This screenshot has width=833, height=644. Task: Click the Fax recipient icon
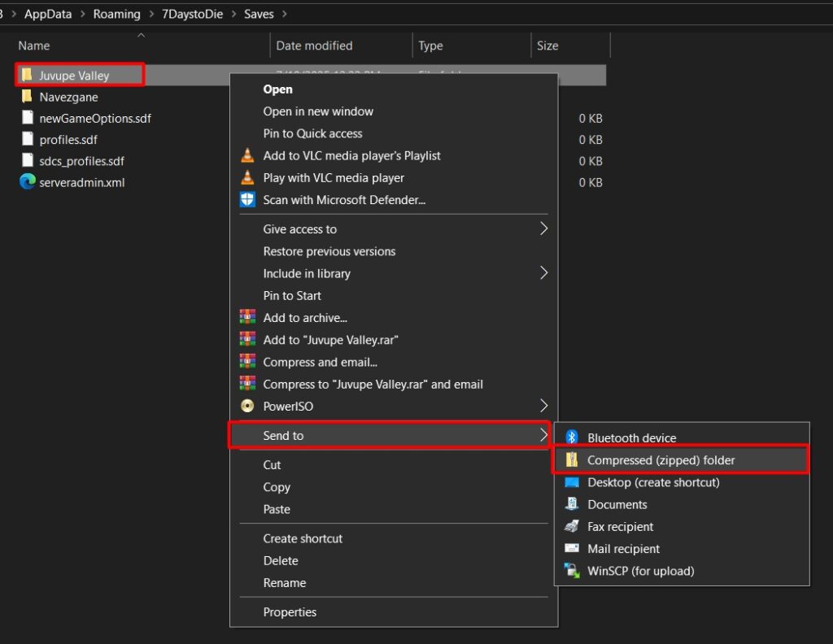pyautogui.click(x=572, y=527)
